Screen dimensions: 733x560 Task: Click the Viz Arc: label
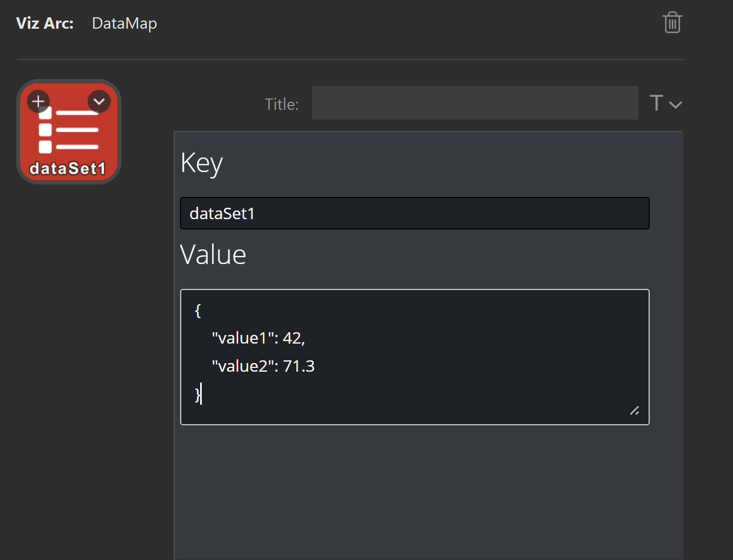45,23
